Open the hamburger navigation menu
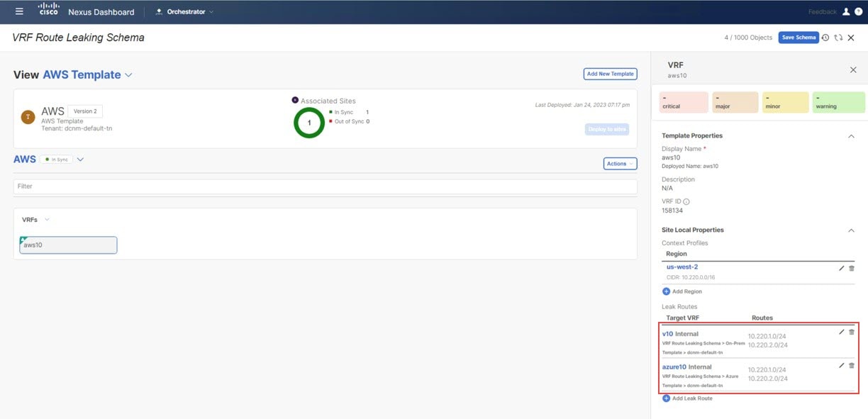The width and height of the screenshot is (868, 419). (19, 11)
